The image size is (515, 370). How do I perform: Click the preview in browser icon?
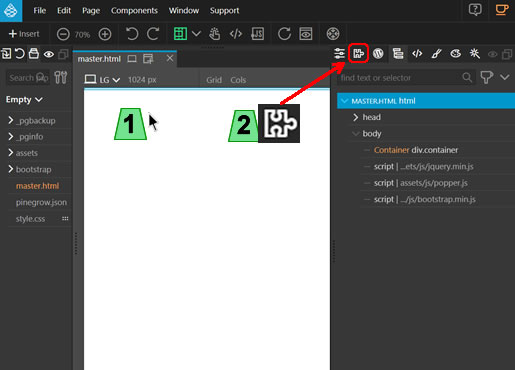306,34
